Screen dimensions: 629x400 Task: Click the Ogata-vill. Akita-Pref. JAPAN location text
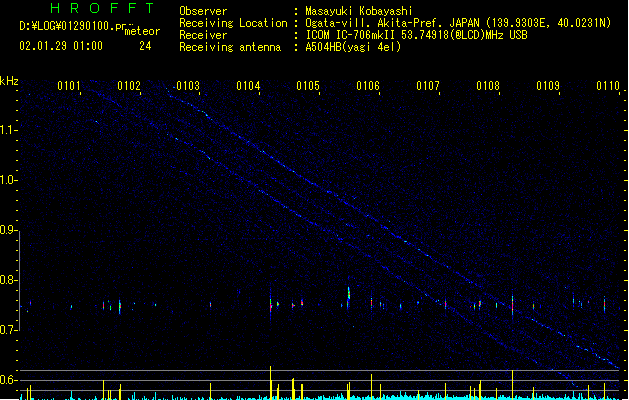click(393, 23)
